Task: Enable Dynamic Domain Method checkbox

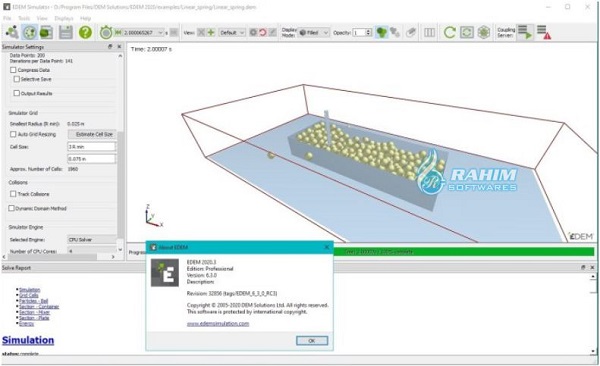Action: (x=11, y=208)
